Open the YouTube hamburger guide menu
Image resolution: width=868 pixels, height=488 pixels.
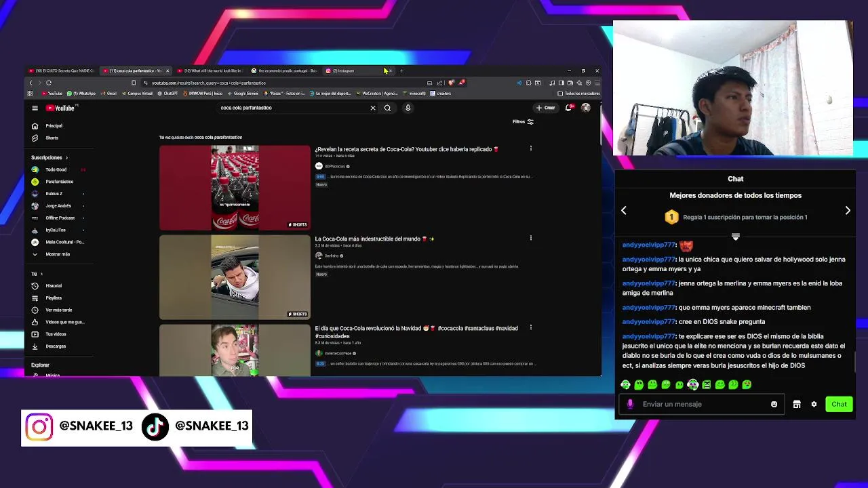[35, 108]
